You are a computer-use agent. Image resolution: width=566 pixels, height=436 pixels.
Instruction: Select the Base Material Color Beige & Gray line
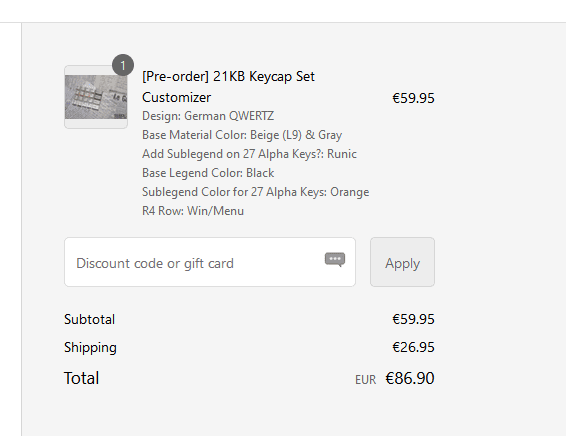(242, 135)
